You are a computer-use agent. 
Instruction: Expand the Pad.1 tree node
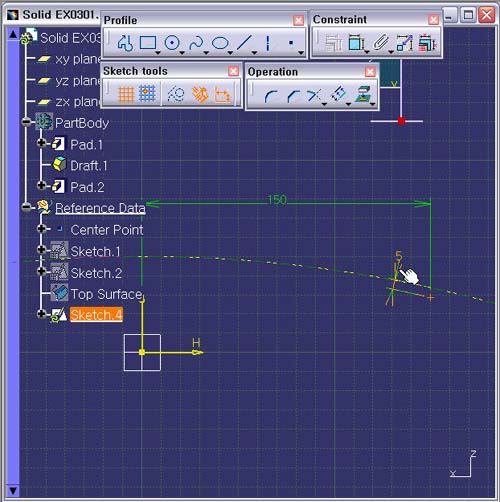(x=41, y=143)
